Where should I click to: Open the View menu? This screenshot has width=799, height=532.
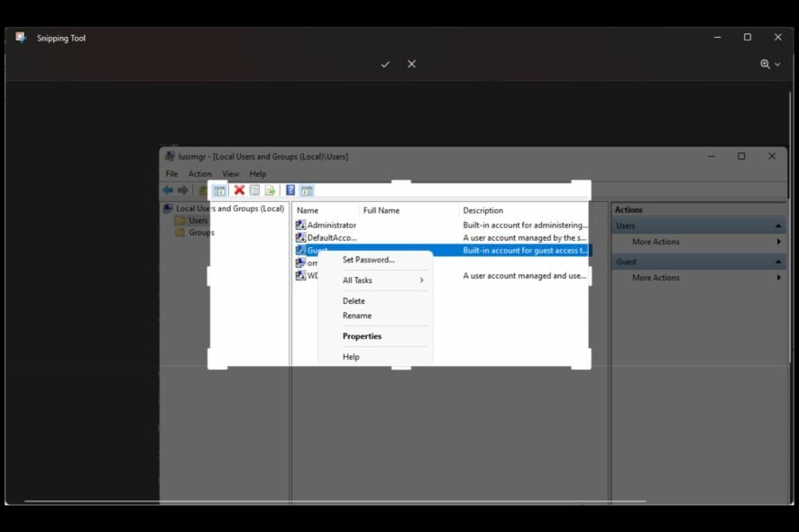pos(230,173)
